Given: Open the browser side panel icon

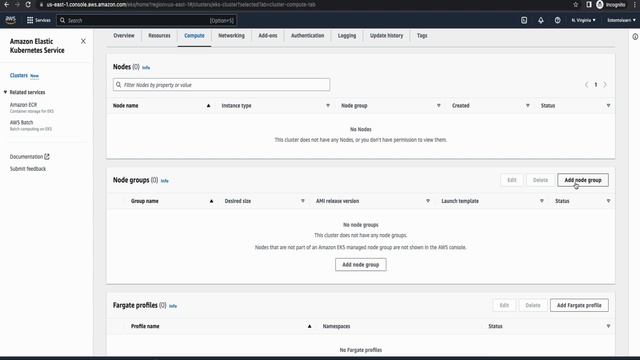Looking at the screenshot, I should pos(589,4).
